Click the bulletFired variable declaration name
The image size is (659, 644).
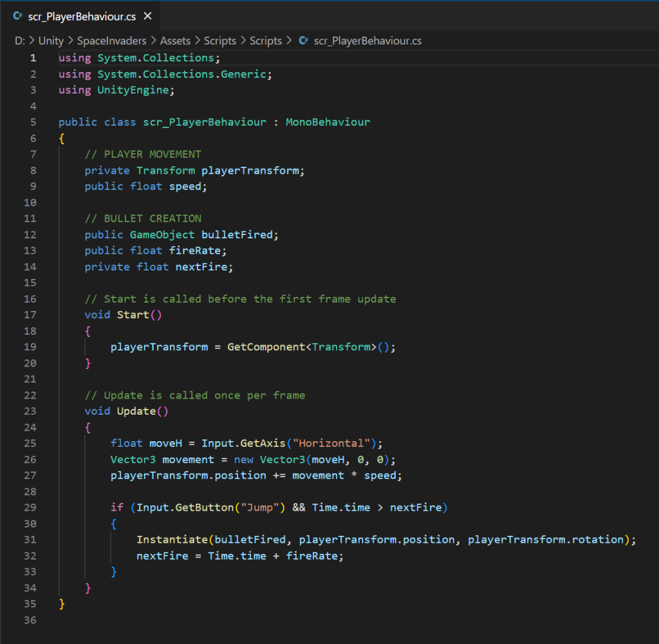(x=237, y=234)
